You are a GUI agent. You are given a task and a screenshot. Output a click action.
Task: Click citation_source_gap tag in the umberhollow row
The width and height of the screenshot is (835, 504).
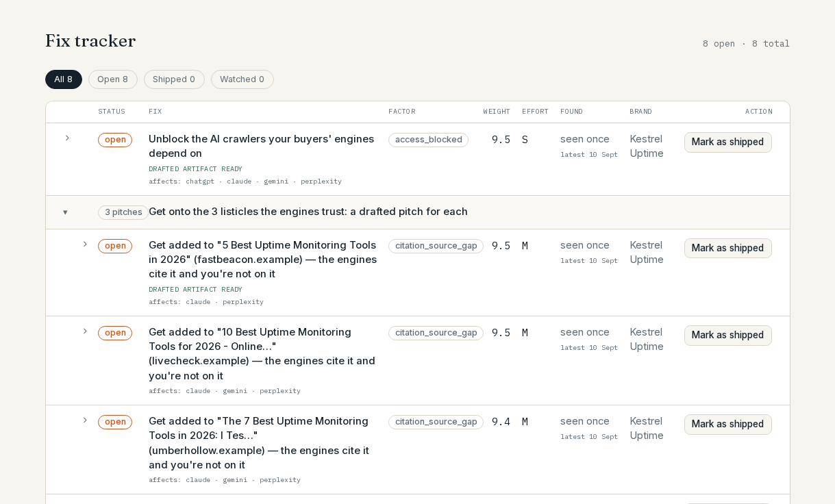click(436, 422)
